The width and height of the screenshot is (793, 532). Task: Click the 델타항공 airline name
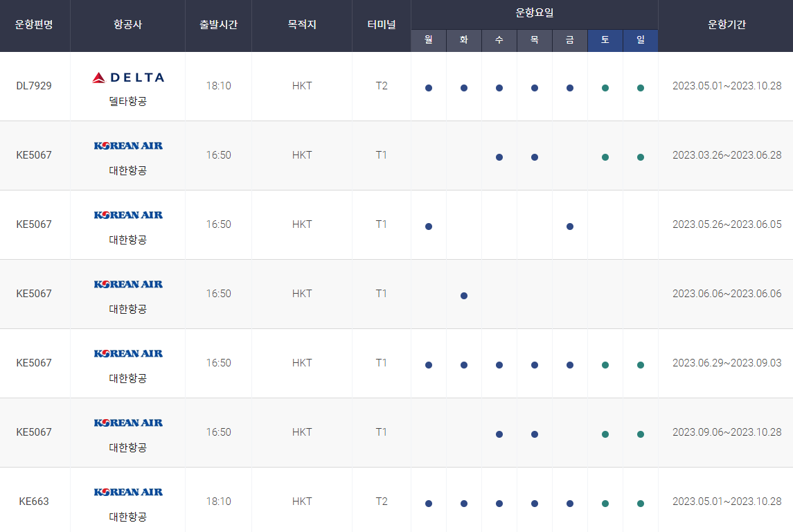[128, 101]
